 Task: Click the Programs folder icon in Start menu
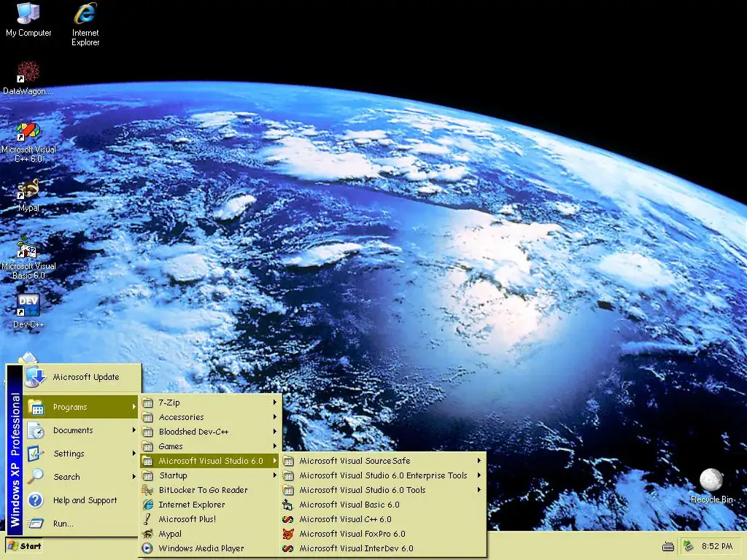point(36,407)
